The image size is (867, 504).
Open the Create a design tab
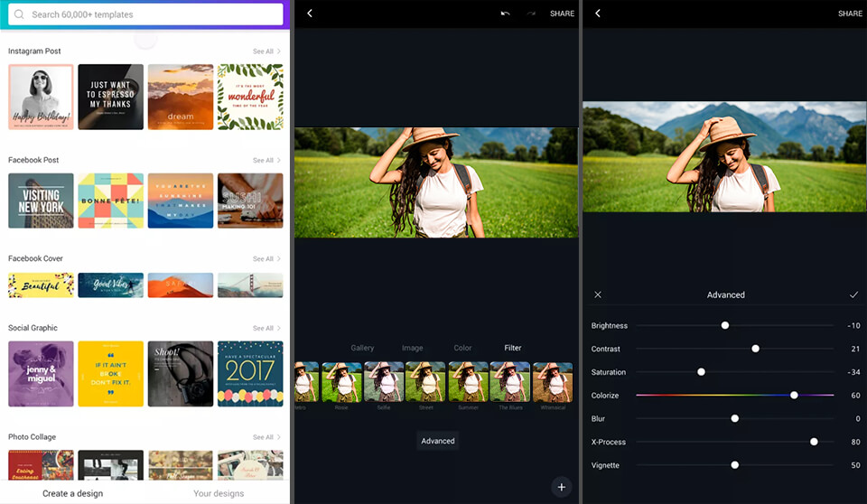pos(72,493)
